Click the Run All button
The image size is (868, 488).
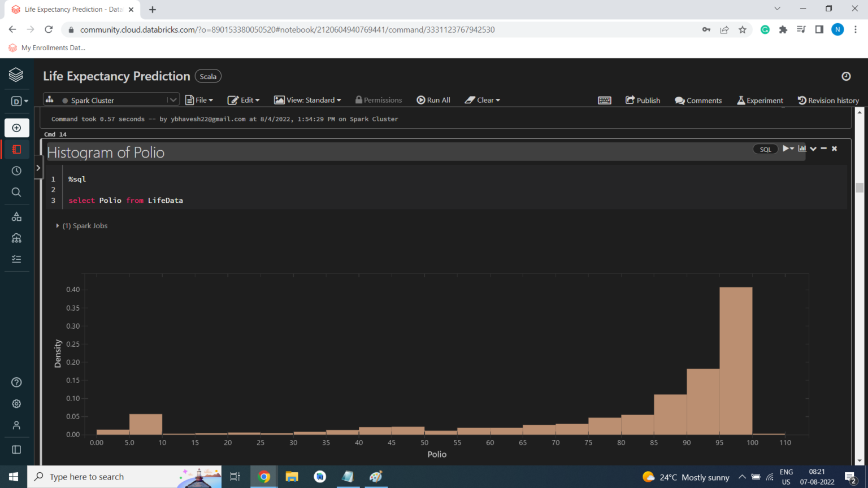pyautogui.click(x=433, y=100)
